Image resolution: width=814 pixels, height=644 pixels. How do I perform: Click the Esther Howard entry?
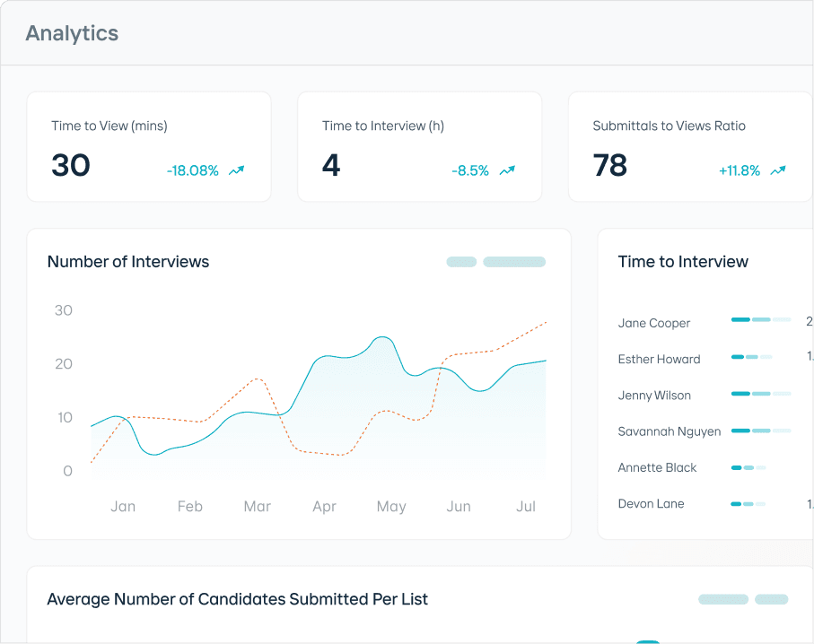pyautogui.click(x=659, y=359)
